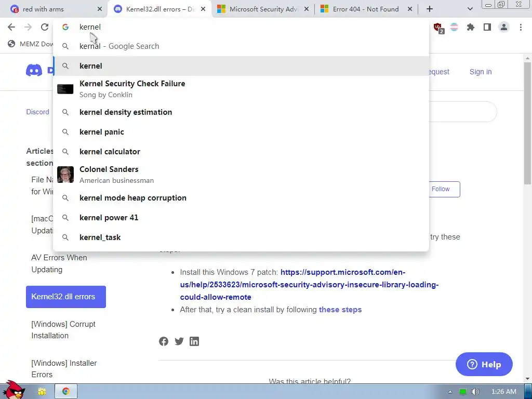
Task: Choose 'kernal - Google Search' suggestion
Action: pos(241,46)
